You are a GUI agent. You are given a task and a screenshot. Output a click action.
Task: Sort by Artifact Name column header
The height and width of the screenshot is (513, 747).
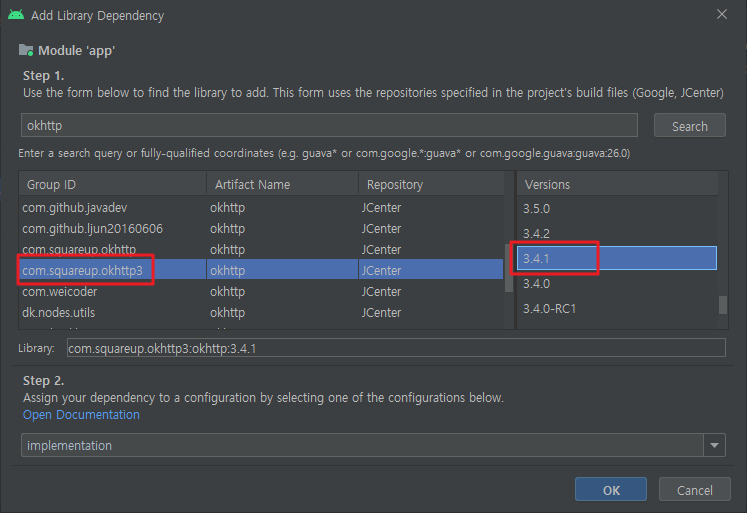pyautogui.click(x=282, y=184)
